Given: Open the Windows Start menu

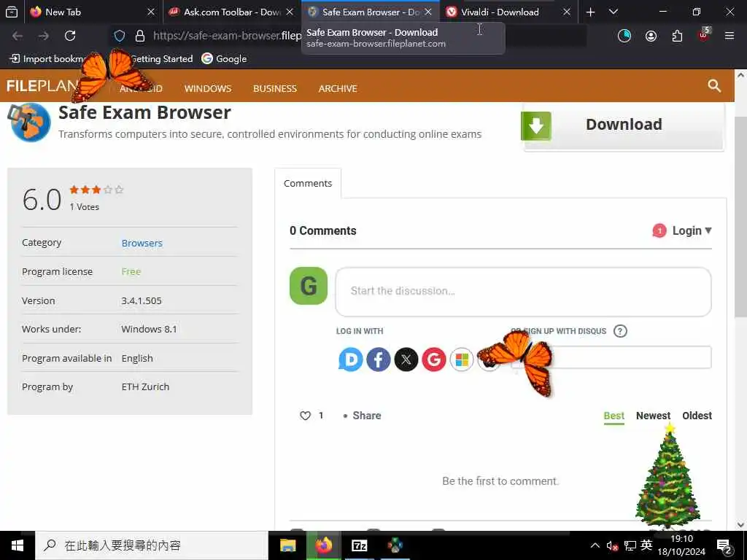Looking at the screenshot, I should tap(18, 545).
